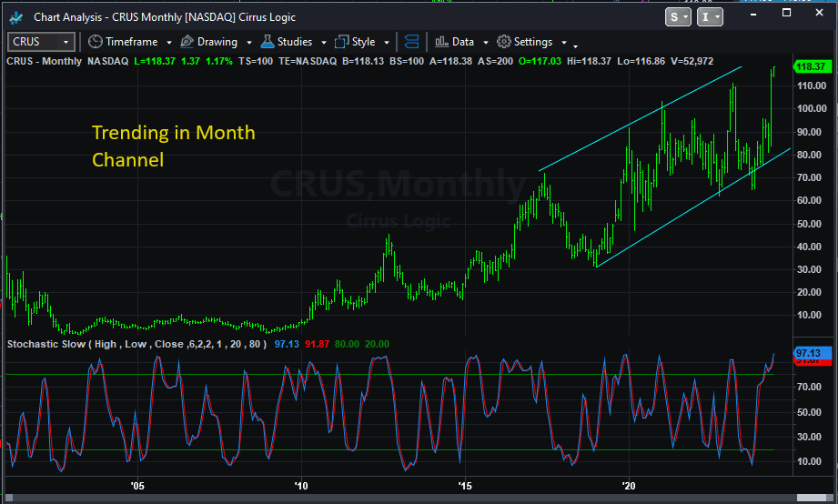Click the 'O=117.03' open value
838x504 pixels.
(540, 61)
